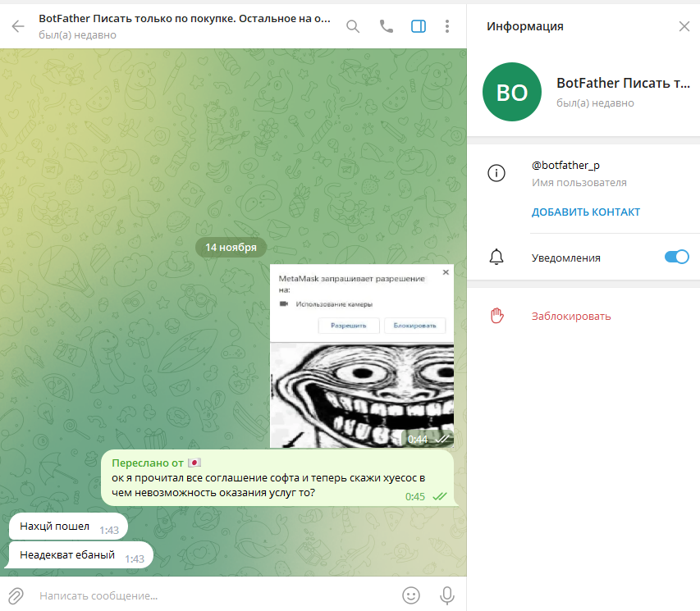Click the @botfather_p username
700x611 pixels.
[565, 166]
